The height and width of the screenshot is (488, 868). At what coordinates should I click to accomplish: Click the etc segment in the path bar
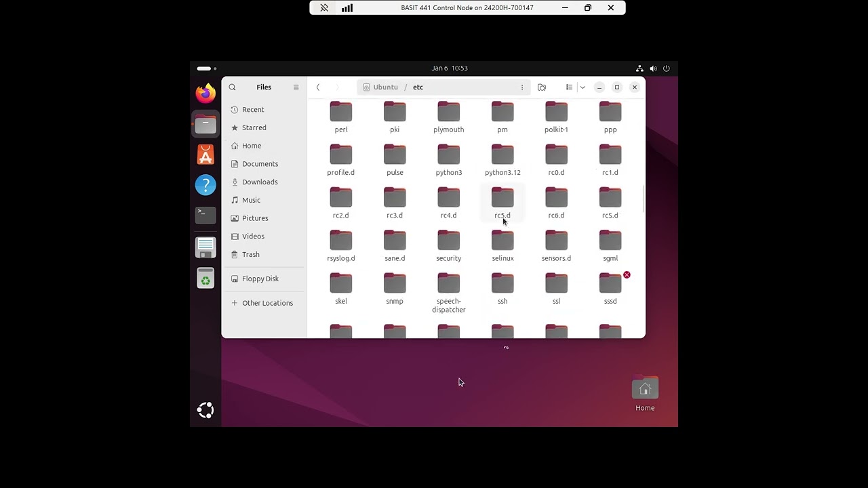tap(418, 87)
